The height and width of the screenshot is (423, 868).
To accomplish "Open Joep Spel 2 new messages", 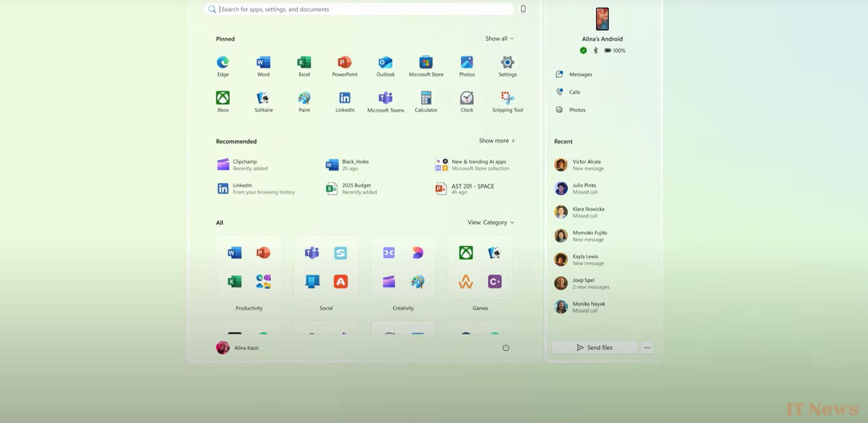I will (582, 283).
